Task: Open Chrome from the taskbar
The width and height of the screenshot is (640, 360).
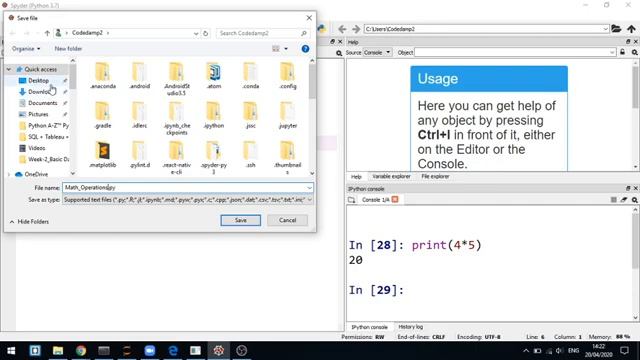Action: [x=81, y=351]
